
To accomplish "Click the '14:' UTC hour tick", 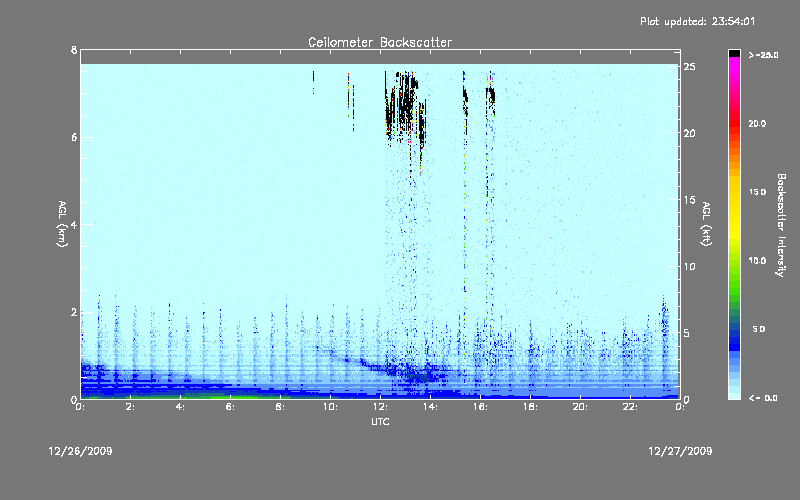I will 430,407.
